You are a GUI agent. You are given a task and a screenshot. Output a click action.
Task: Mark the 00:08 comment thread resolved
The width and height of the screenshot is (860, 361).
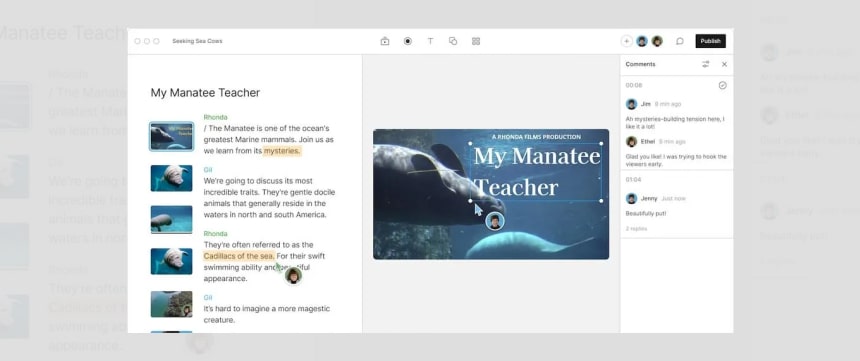coord(722,86)
